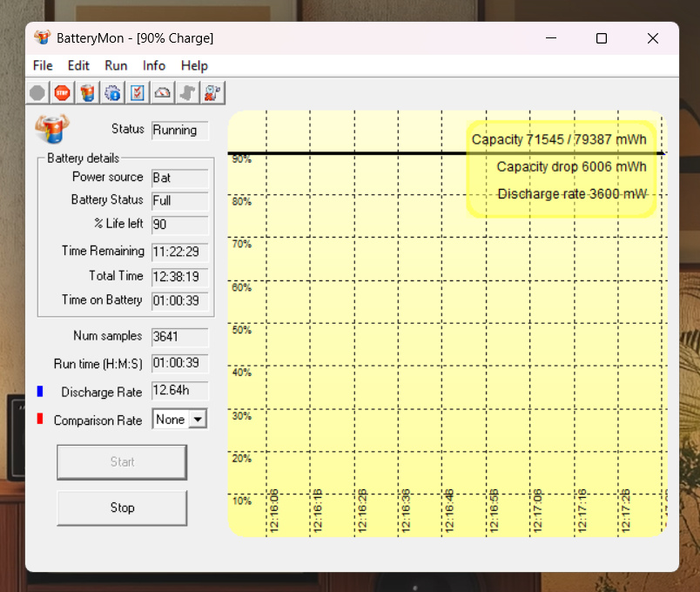Click the Power source field showing Bat

[x=180, y=178]
